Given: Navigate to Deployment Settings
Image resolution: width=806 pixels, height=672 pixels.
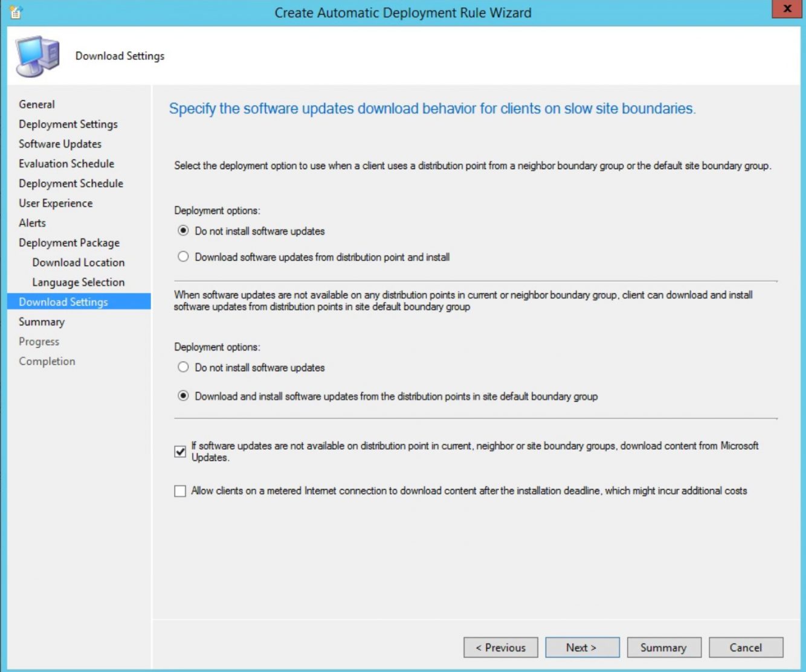Looking at the screenshot, I should pos(68,124).
